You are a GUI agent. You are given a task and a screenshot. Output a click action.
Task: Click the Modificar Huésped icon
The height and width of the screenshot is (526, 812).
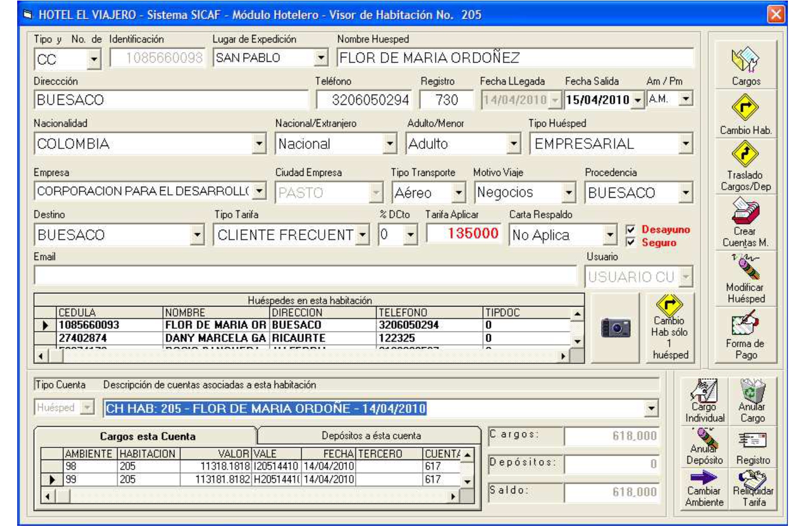(x=745, y=268)
